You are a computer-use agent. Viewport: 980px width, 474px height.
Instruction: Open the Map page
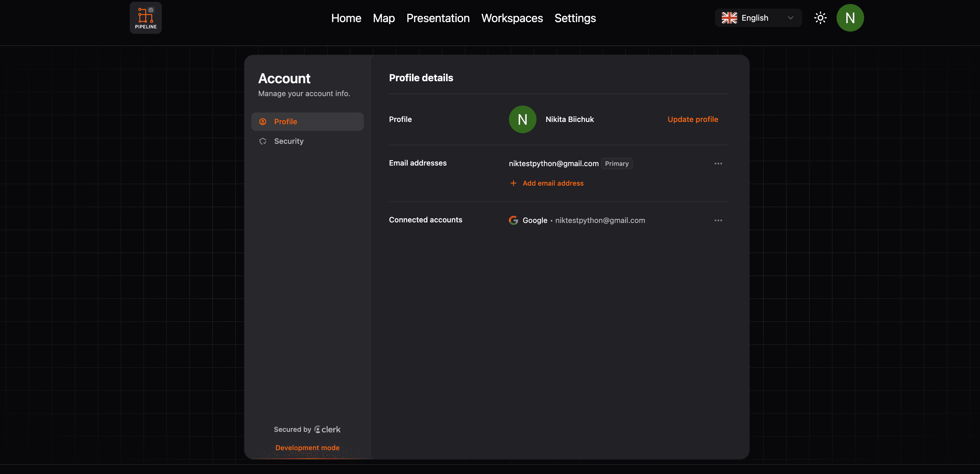[384, 18]
